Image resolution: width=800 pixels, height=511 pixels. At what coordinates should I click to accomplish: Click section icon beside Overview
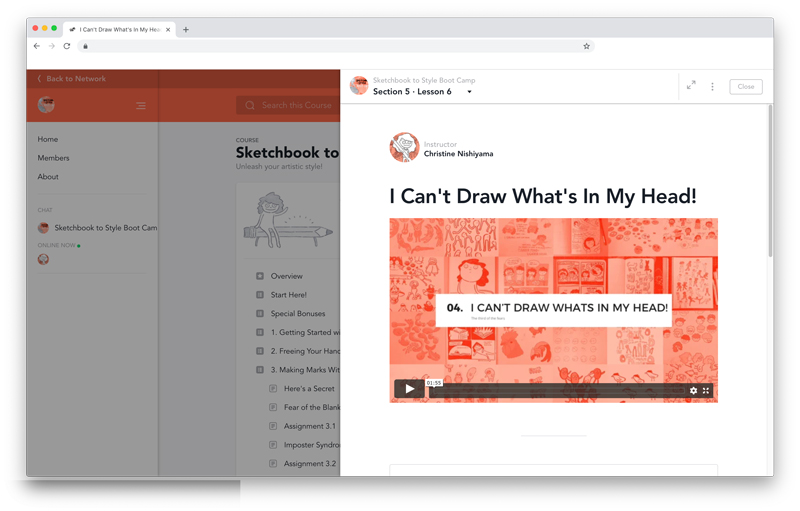pos(260,276)
